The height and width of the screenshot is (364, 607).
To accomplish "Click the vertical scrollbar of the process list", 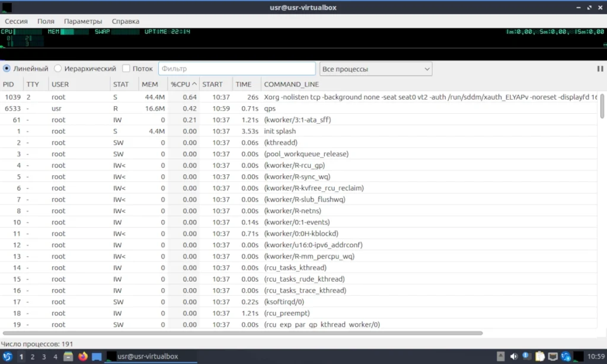I will tap(602, 107).
